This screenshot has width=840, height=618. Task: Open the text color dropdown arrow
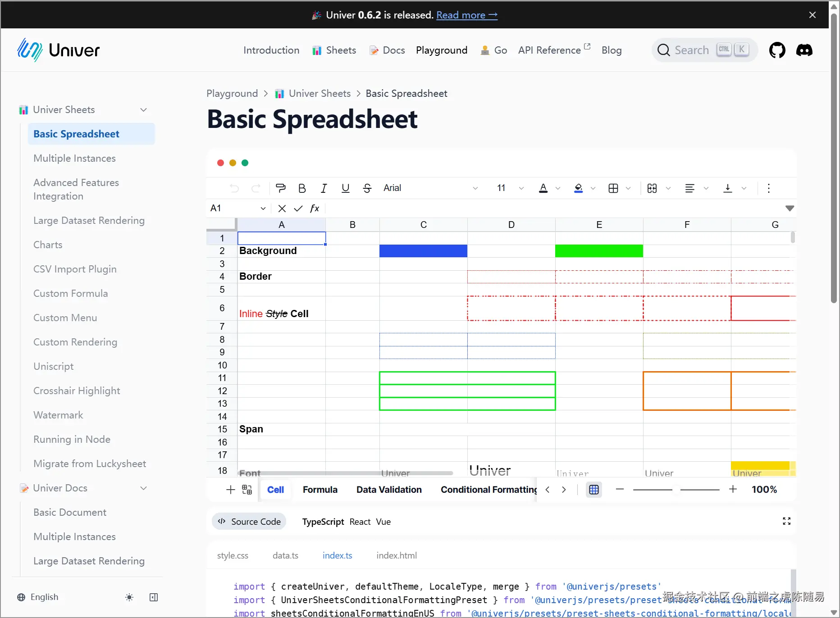pyautogui.click(x=558, y=188)
